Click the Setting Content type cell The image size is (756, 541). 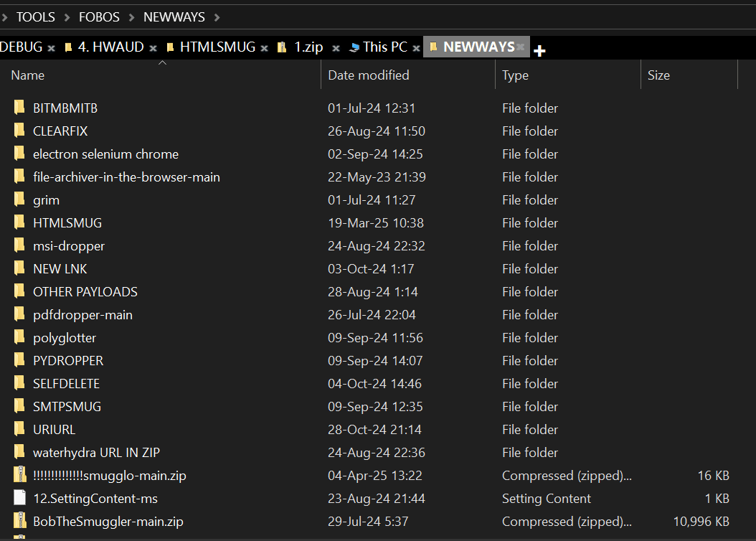click(x=547, y=499)
